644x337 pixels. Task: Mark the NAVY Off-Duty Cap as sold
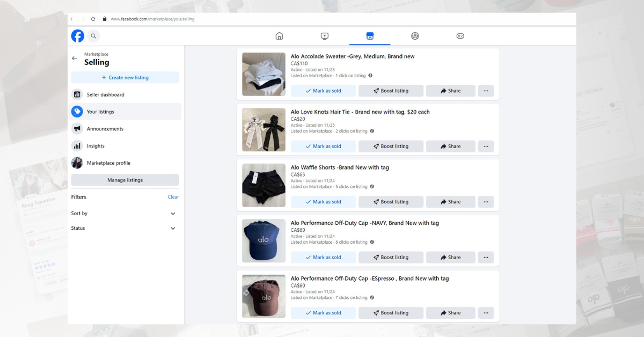tap(323, 257)
